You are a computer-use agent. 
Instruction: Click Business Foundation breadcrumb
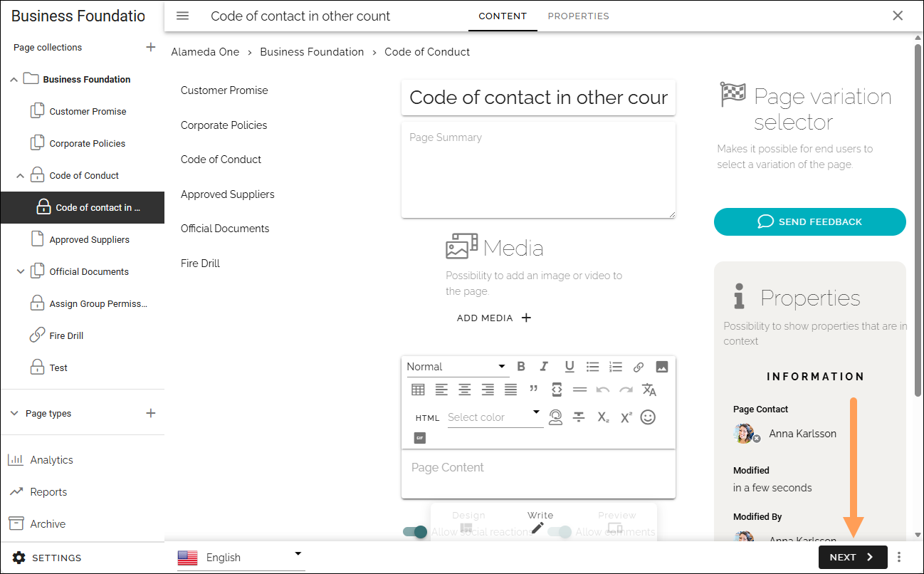tap(312, 52)
